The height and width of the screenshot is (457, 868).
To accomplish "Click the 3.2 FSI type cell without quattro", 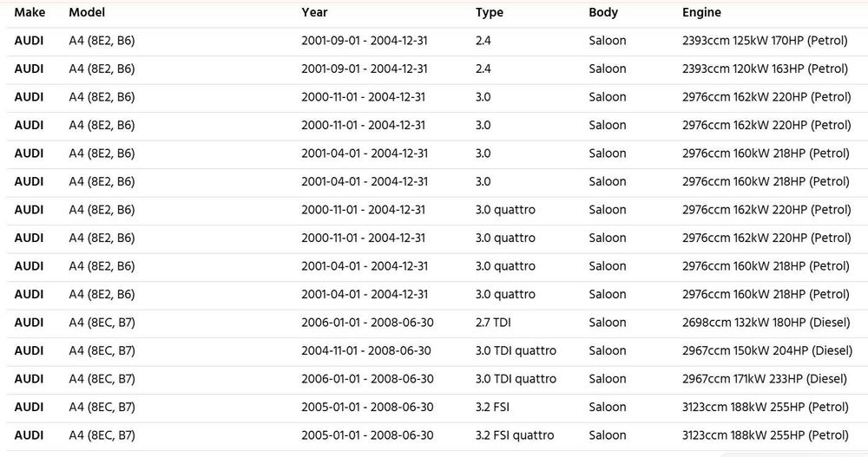I will pos(492,408).
